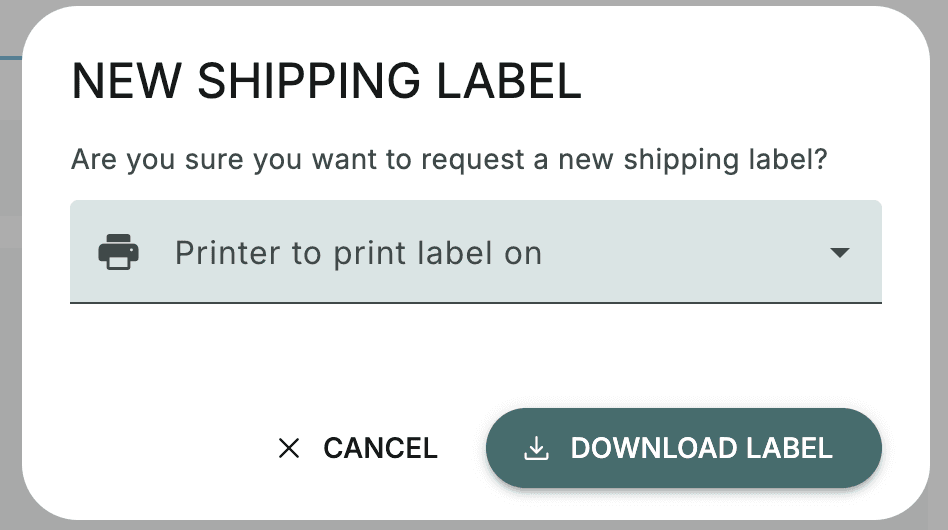The height and width of the screenshot is (530, 948).
Task: Click the 'NEW SHIPPING LABEL' dialog title
Action: [x=326, y=81]
